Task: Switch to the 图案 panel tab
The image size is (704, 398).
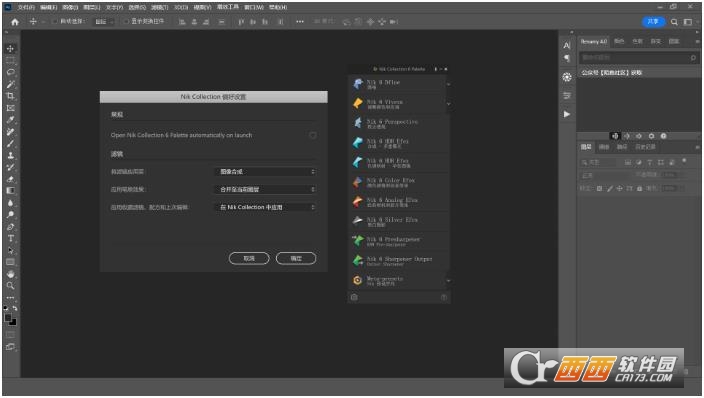Action: pyautogui.click(x=674, y=41)
